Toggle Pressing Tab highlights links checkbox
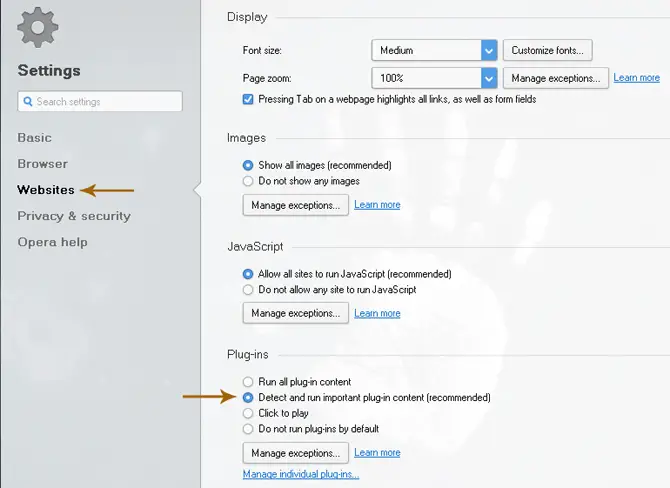The height and width of the screenshot is (488, 670). (248, 100)
